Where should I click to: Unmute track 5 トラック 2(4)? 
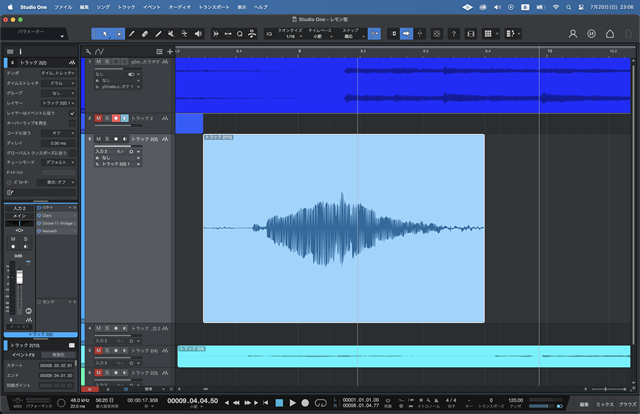pyautogui.click(x=98, y=350)
